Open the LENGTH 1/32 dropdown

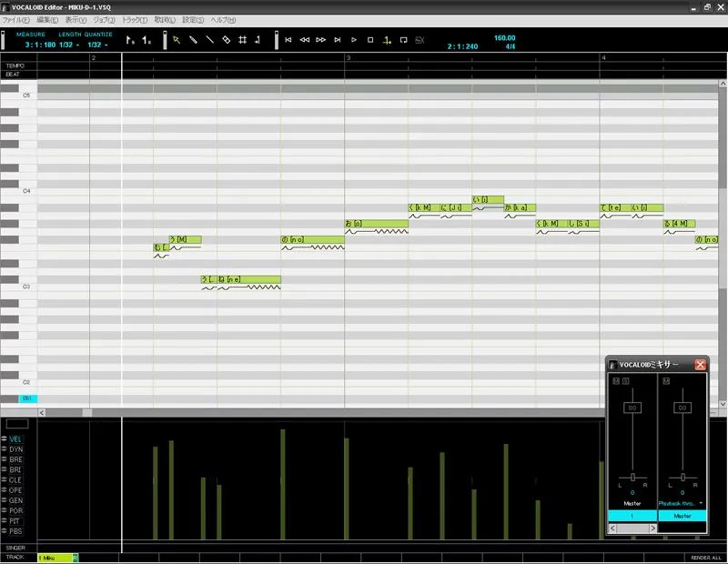tap(69, 45)
